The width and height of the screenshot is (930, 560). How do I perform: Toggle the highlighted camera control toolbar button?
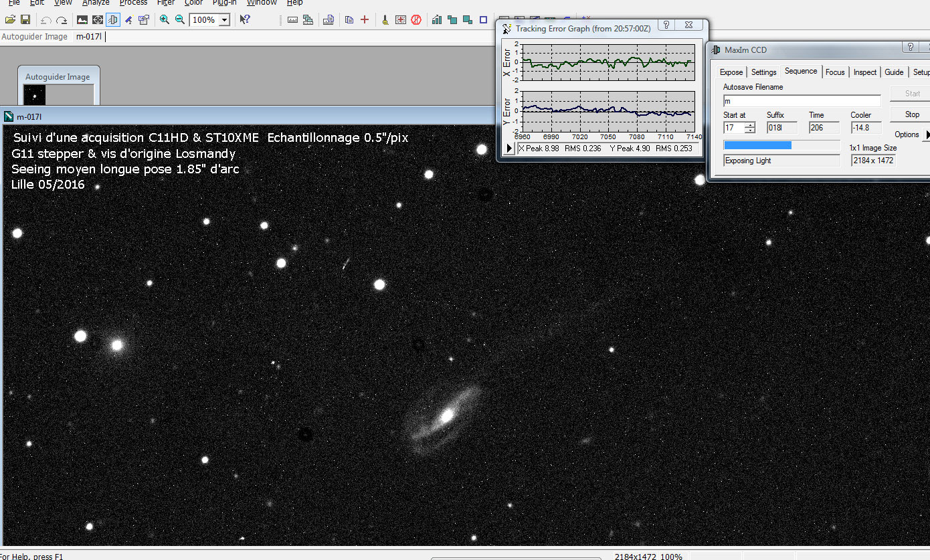[x=113, y=20]
